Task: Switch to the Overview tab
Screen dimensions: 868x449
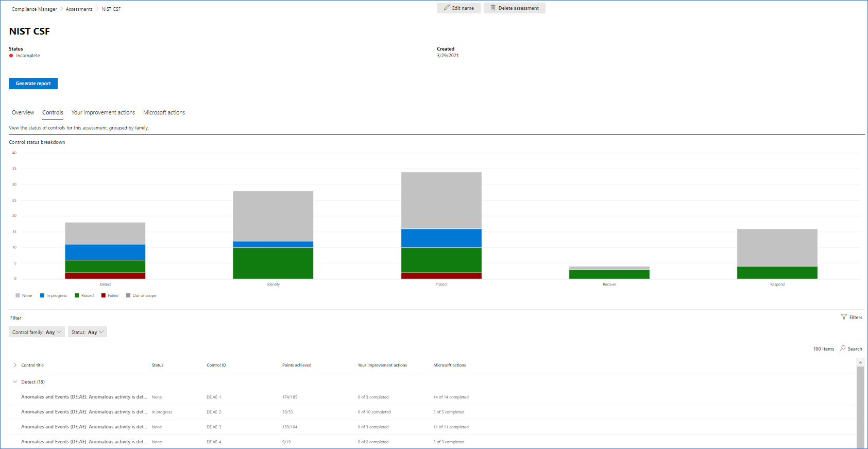Action: 23,112
